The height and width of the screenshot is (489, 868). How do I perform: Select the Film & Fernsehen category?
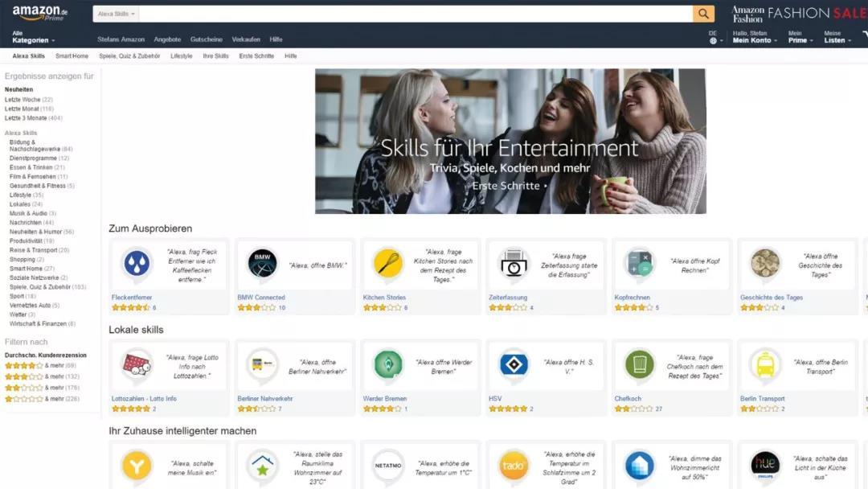click(39, 177)
